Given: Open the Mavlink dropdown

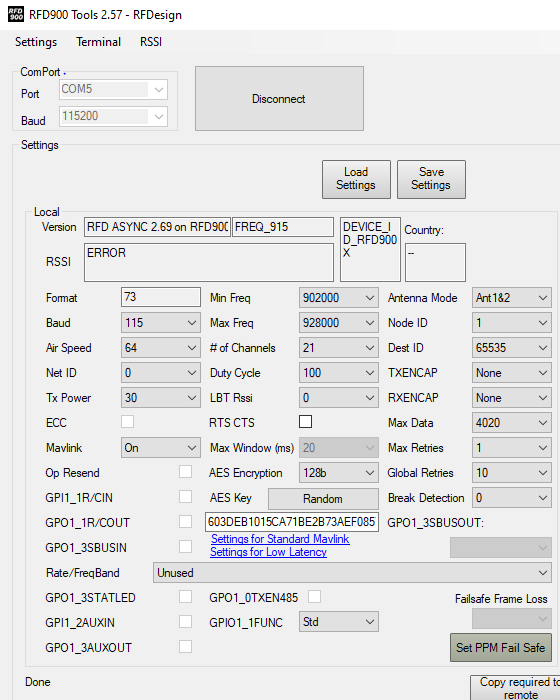Looking at the screenshot, I should click(160, 448).
